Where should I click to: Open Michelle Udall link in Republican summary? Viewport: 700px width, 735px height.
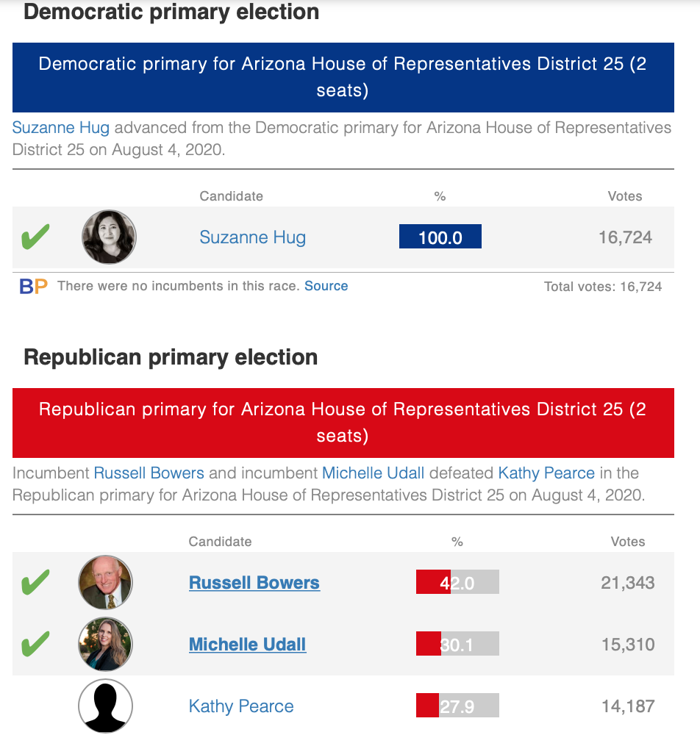coord(373,473)
